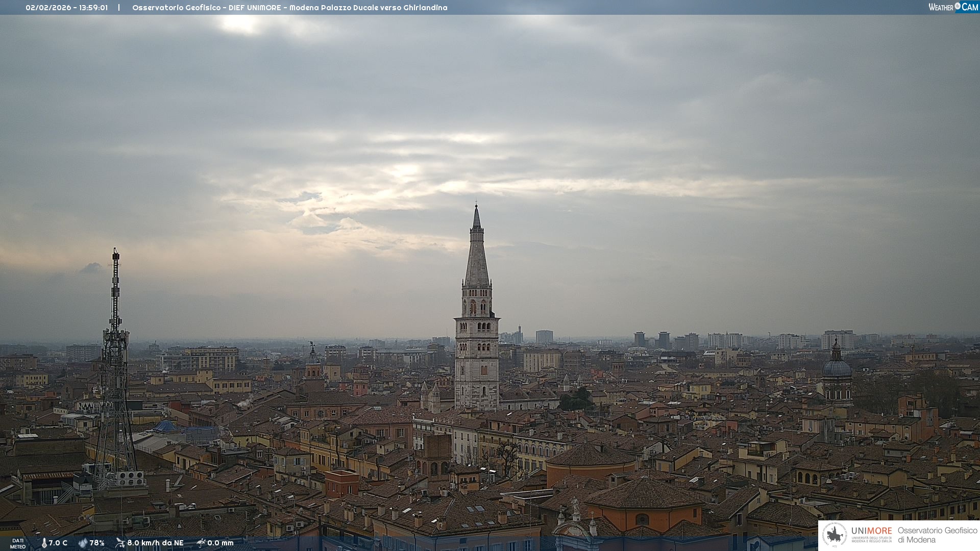
Task: Click the thermometer temperature icon
Action: pyautogui.click(x=44, y=543)
